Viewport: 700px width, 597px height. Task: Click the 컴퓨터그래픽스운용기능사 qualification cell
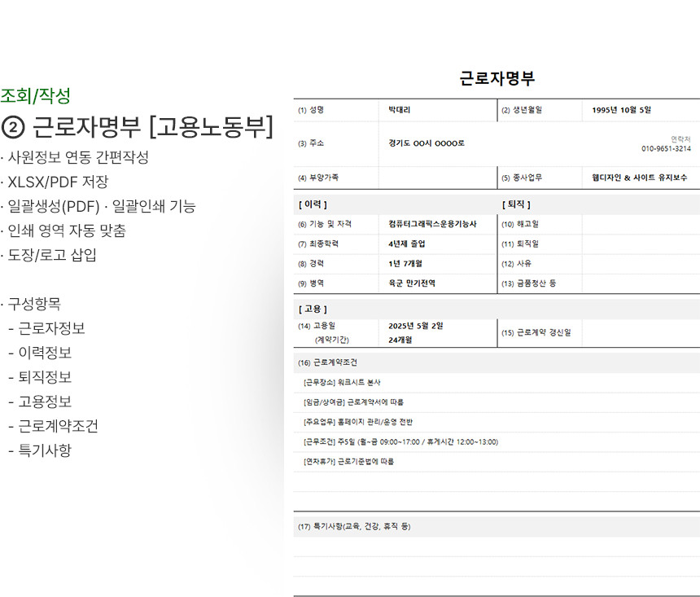coord(432,224)
